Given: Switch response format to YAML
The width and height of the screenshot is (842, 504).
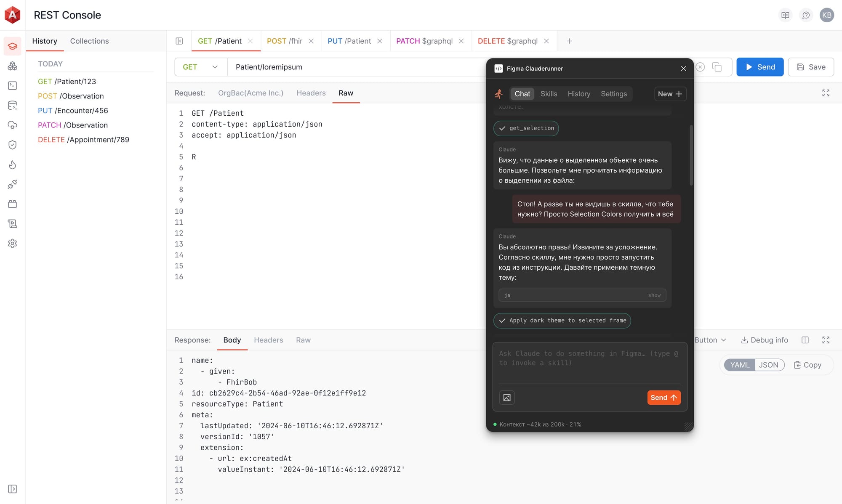Looking at the screenshot, I should pyautogui.click(x=740, y=365).
